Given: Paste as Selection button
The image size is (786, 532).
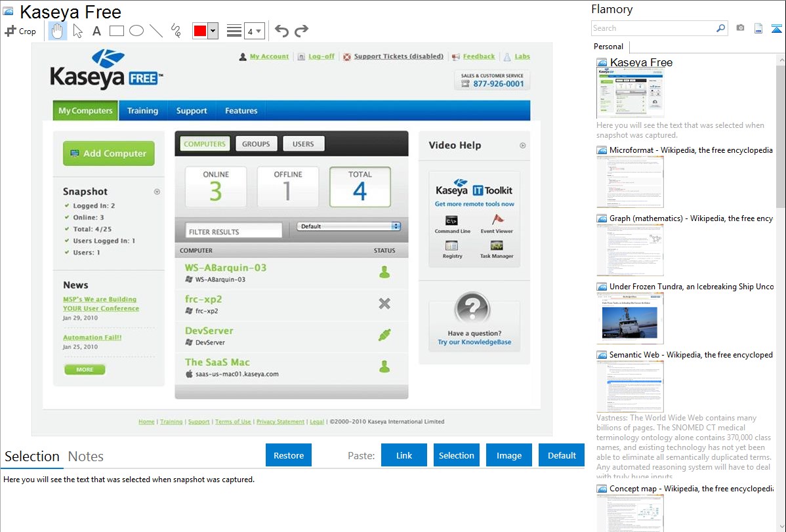Looking at the screenshot, I should pos(456,455).
